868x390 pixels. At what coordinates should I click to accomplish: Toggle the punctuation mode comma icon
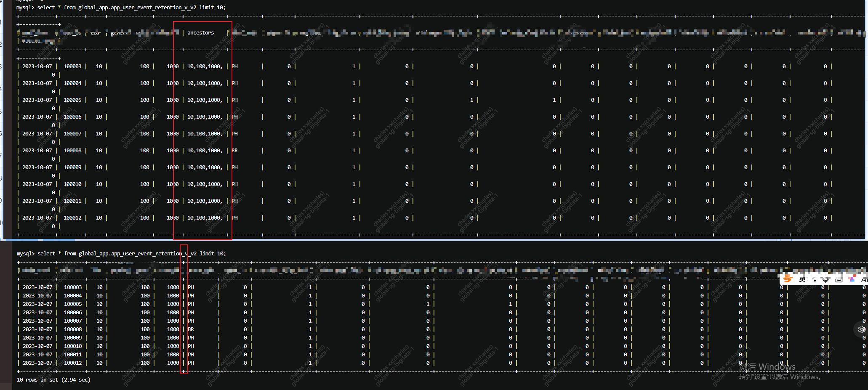coord(814,280)
